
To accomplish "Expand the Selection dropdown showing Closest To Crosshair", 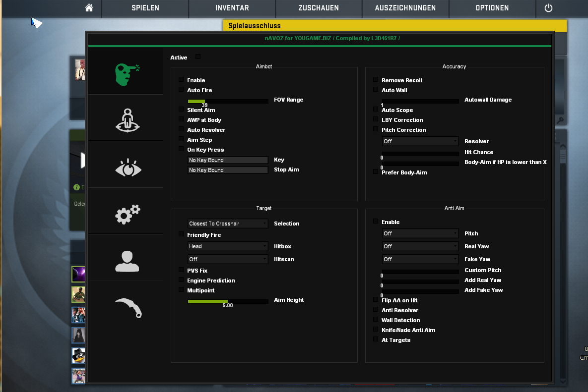I will [228, 224].
